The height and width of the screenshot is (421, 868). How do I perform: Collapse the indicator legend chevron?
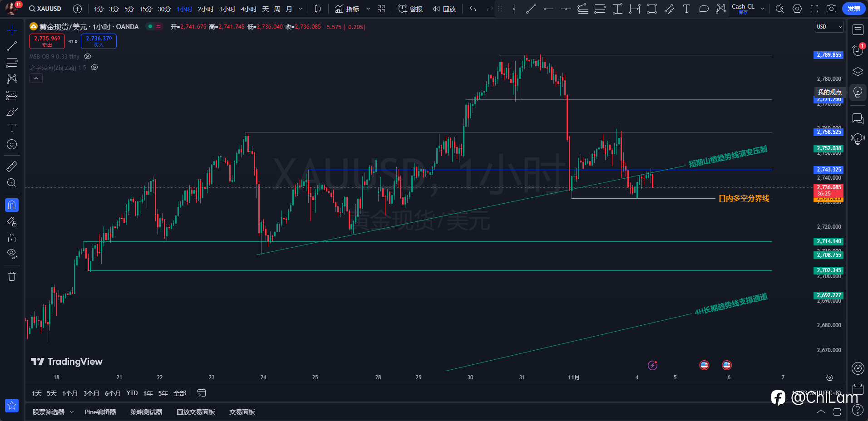point(36,78)
